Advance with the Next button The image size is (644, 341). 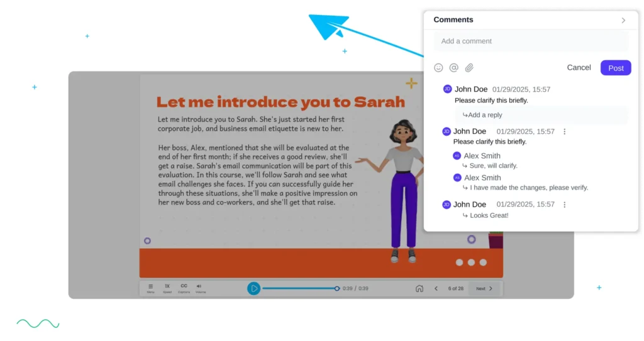[x=484, y=289]
